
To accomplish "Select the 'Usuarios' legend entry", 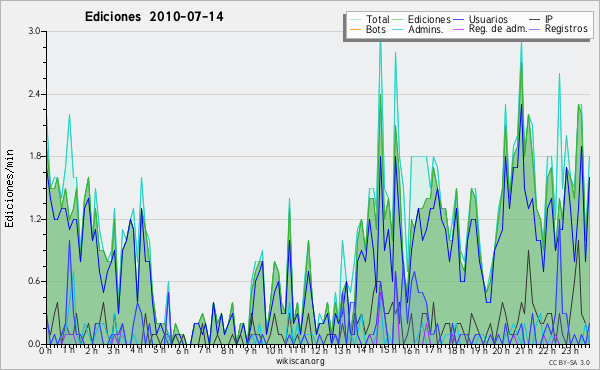I will 488,19.
